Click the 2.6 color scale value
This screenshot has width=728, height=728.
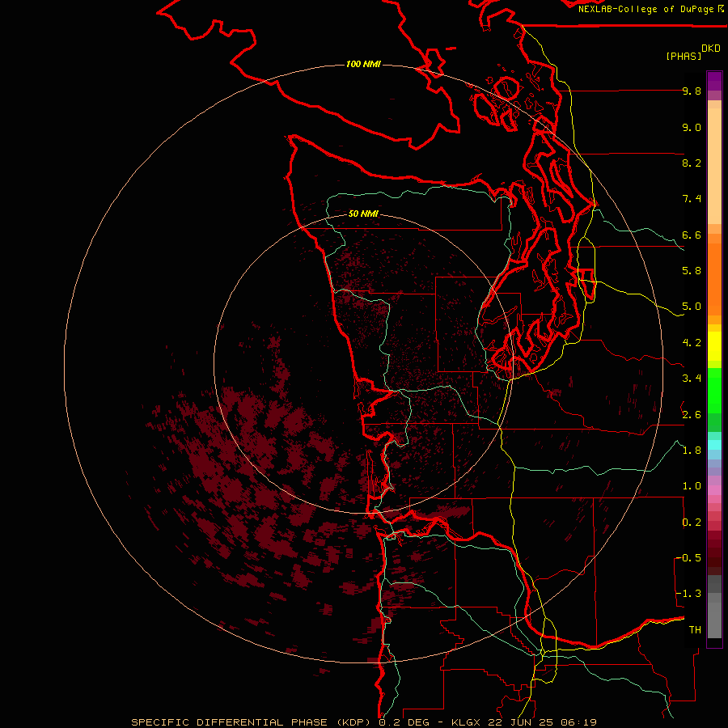pyautogui.click(x=692, y=415)
